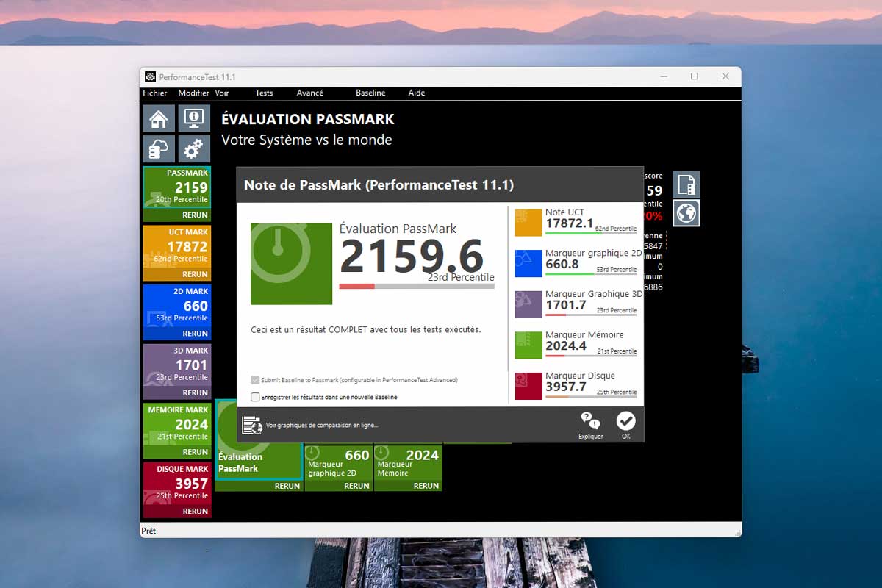Open the Fichier menu

155,93
